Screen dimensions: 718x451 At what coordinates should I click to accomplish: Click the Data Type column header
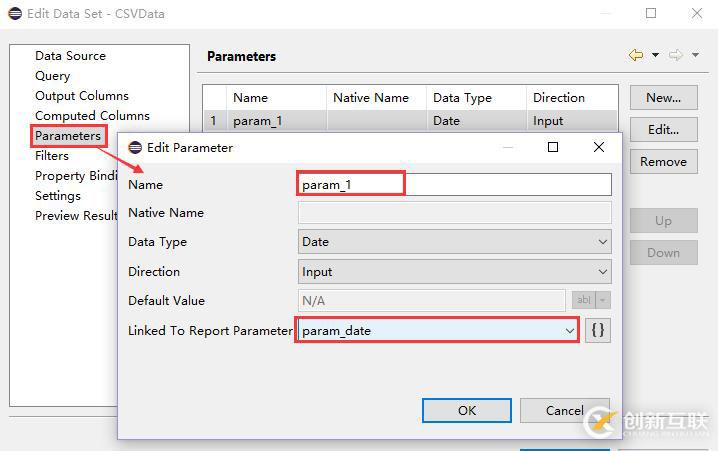tap(462, 98)
